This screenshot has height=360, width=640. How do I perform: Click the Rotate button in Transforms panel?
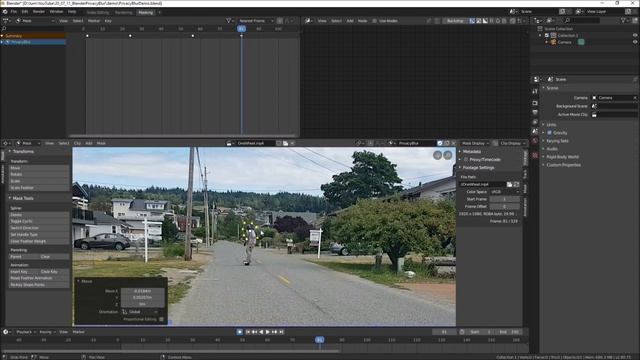pyautogui.click(x=39, y=175)
